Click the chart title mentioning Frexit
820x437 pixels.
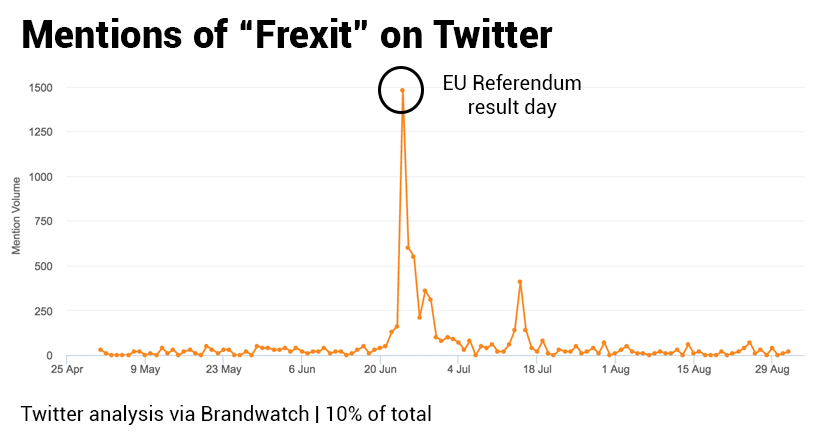coord(286,35)
